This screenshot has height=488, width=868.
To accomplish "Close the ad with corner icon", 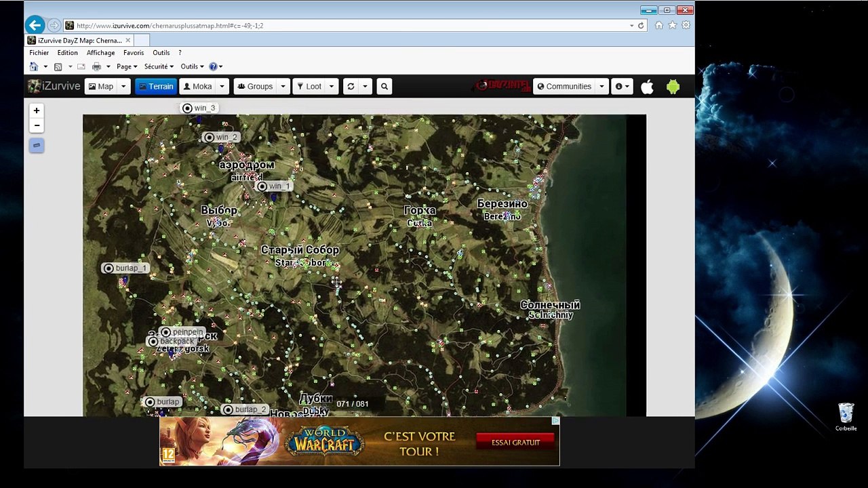I will (x=555, y=421).
